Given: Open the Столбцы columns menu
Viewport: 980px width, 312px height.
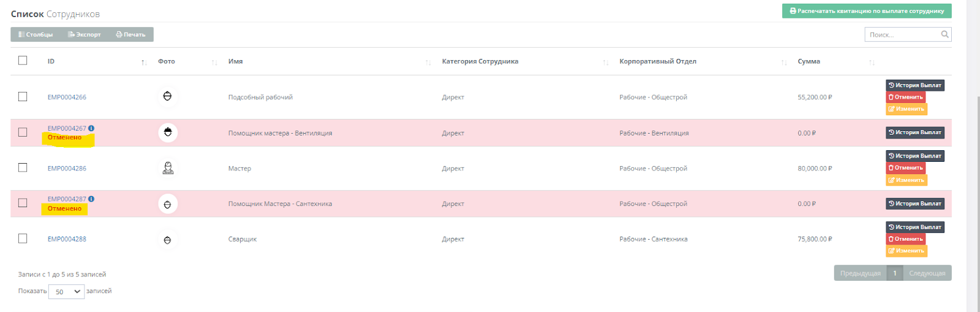Looking at the screenshot, I should 36,34.
